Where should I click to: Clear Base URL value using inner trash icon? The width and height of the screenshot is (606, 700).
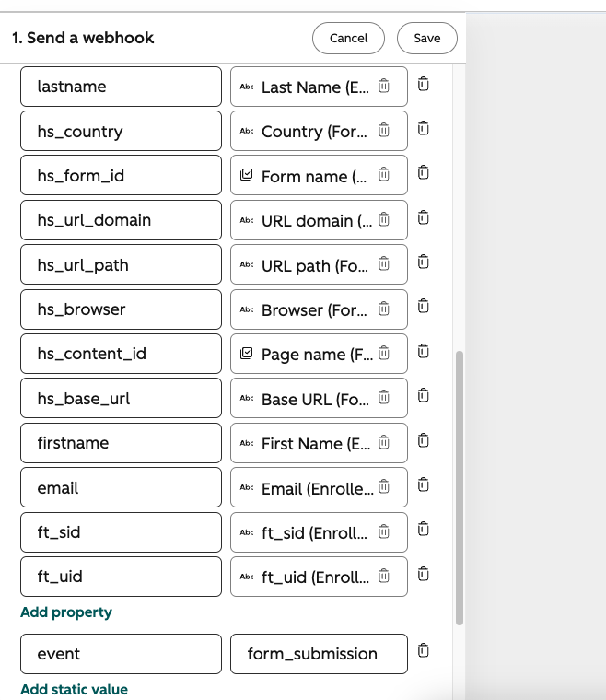point(384,397)
